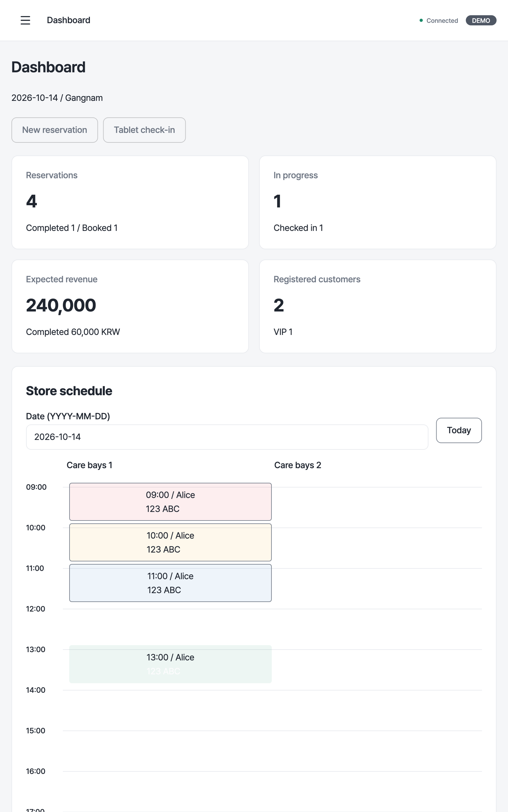
Task: Click the Care bays 1 column header
Action: (x=89, y=465)
